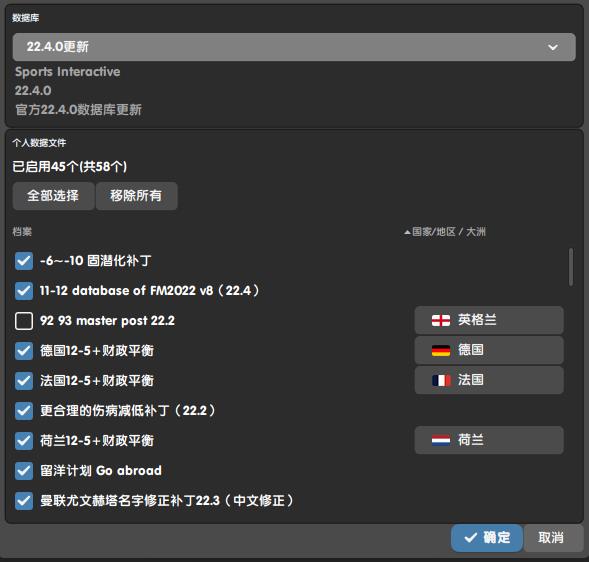The width and height of the screenshot is (589, 562).
Task: Click the file list scrollbar thumb
Action: (x=571, y=267)
